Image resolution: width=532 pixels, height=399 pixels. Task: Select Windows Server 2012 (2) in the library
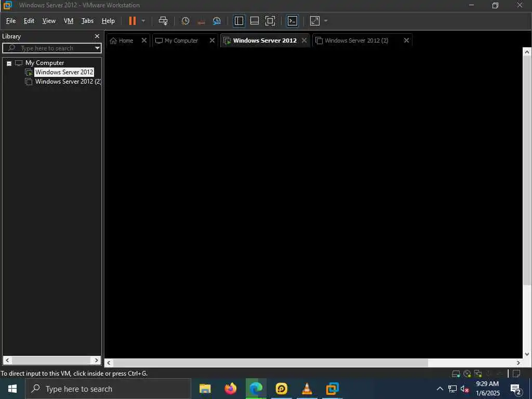[68, 82]
